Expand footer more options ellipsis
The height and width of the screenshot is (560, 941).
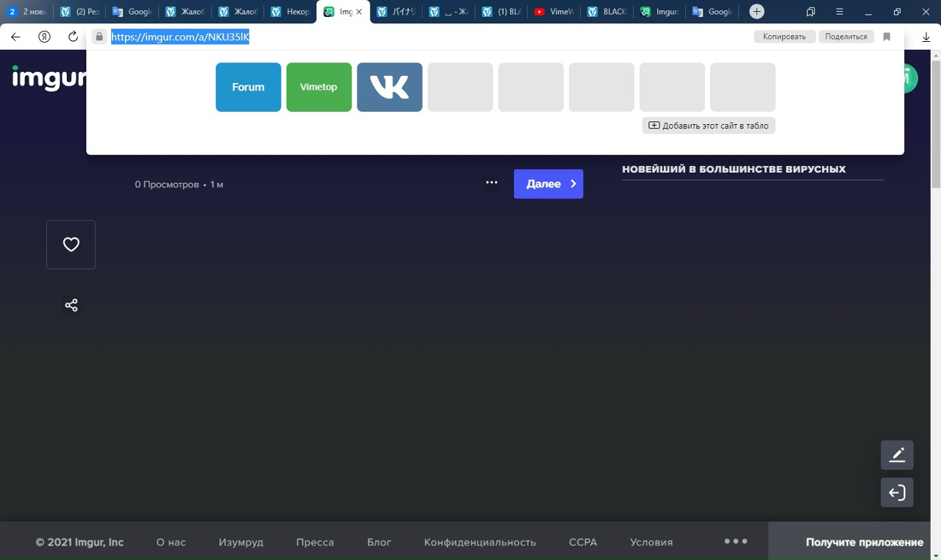[x=735, y=542]
